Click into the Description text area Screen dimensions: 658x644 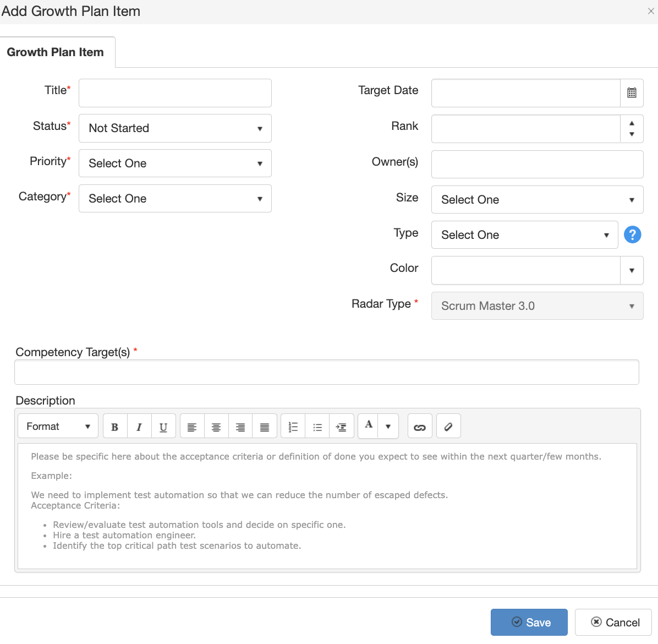(327, 506)
